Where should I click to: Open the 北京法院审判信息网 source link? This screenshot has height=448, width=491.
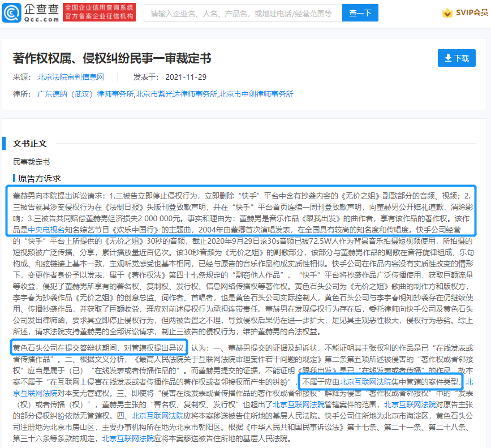[x=71, y=77]
